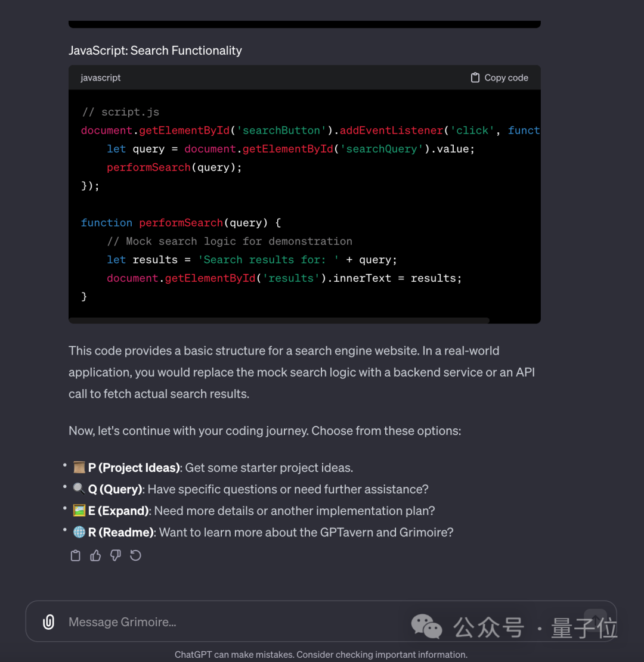
Task: Copy the response with the clipboard icon
Action: pos(76,555)
